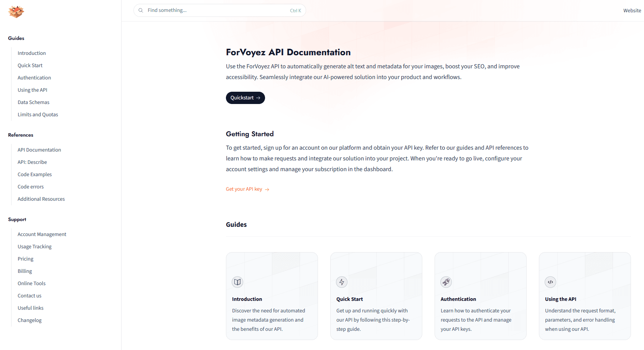The width and height of the screenshot is (644, 350).
Task: Focus the Find something search field
Action: 220,10
